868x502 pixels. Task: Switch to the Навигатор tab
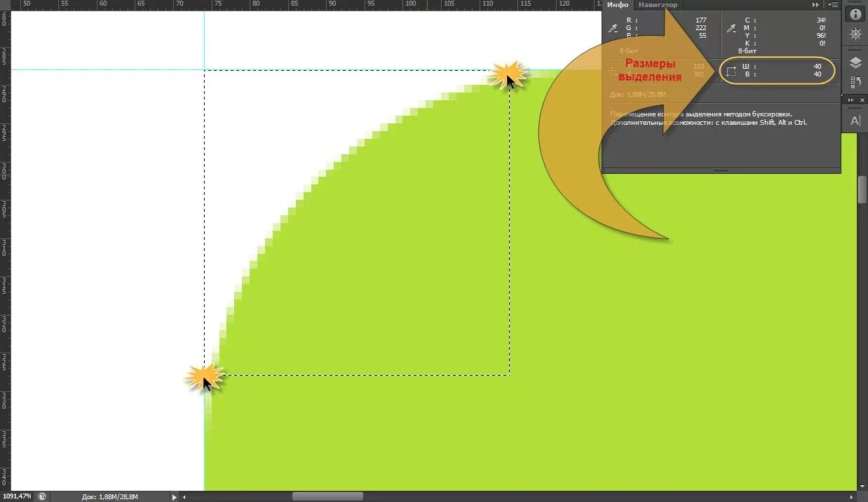pyautogui.click(x=658, y=5)
